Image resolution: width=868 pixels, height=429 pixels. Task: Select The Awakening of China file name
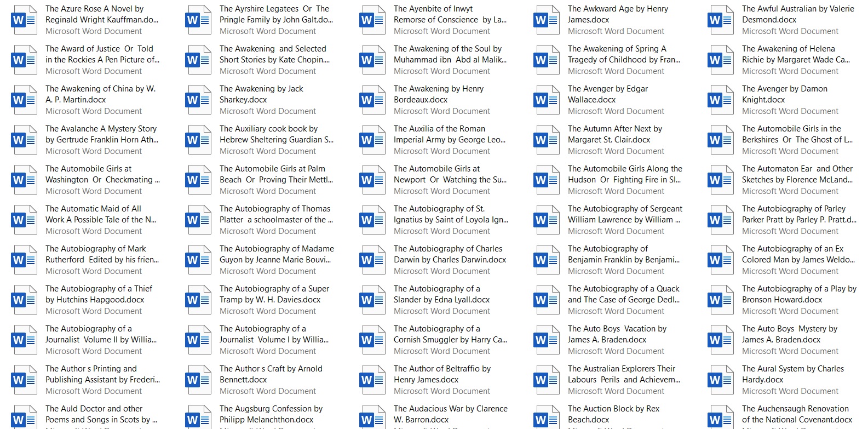pos(100,94)
